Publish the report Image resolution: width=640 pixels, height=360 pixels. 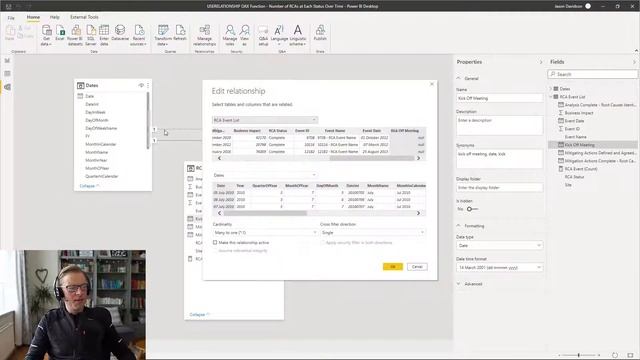tap(320, 33)
